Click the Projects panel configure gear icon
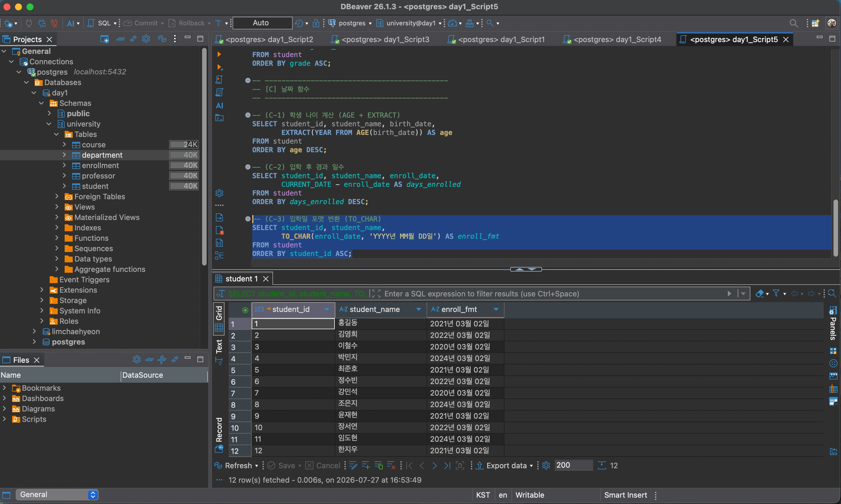 point(146,39)
